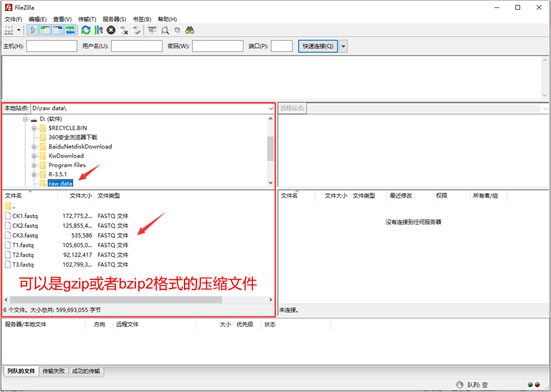Open the quickconnect history dropdown arrow
551x392 pixels.
click(x=343, y=46)
